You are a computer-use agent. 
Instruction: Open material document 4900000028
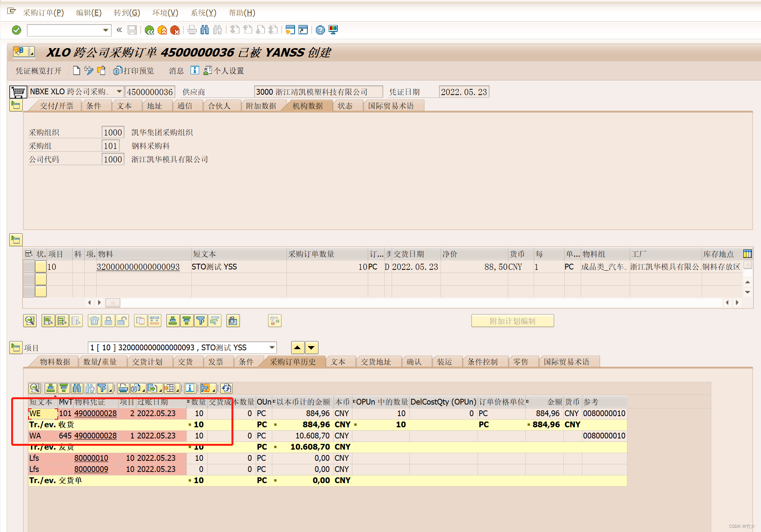click(x=95, y=413)
